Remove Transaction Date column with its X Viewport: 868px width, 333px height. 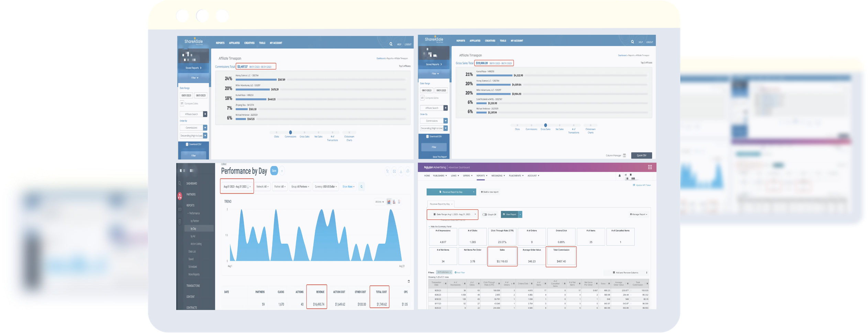446,284
